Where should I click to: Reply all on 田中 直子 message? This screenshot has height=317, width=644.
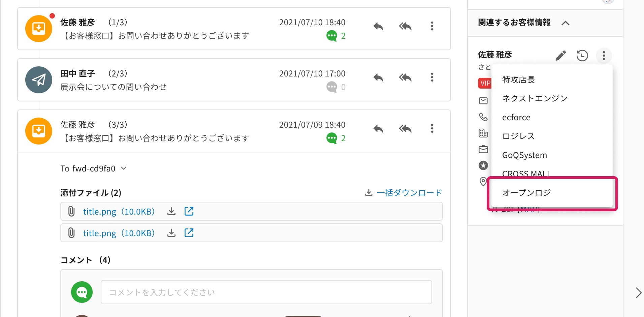[x=405, y=77]
